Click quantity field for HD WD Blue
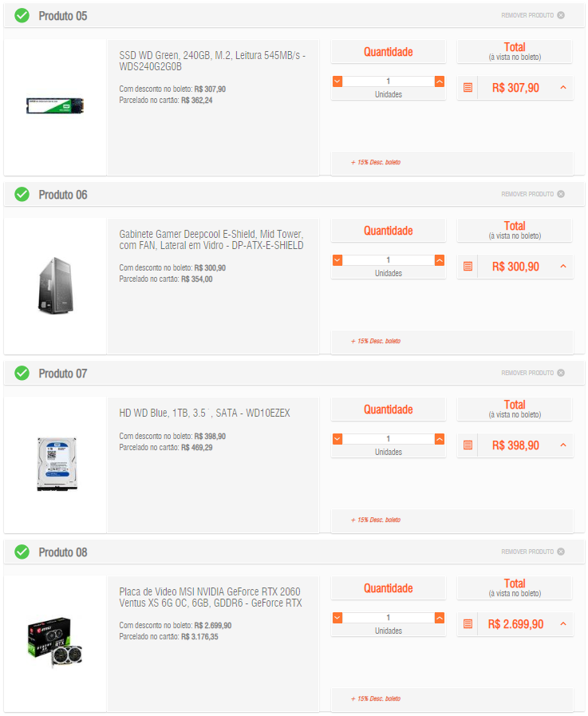The height and width of the screenshot is (716, 588). click(x=389, y=439)
